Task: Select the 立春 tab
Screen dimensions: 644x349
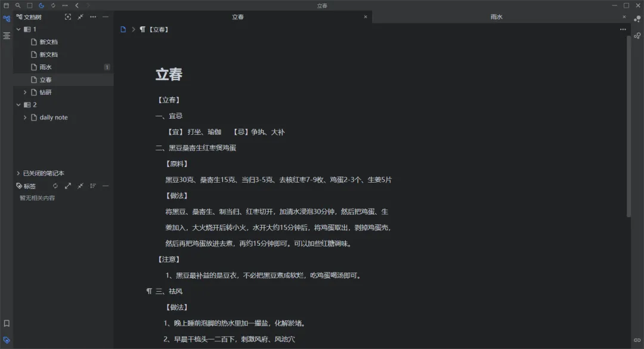Action: [238, 17]
